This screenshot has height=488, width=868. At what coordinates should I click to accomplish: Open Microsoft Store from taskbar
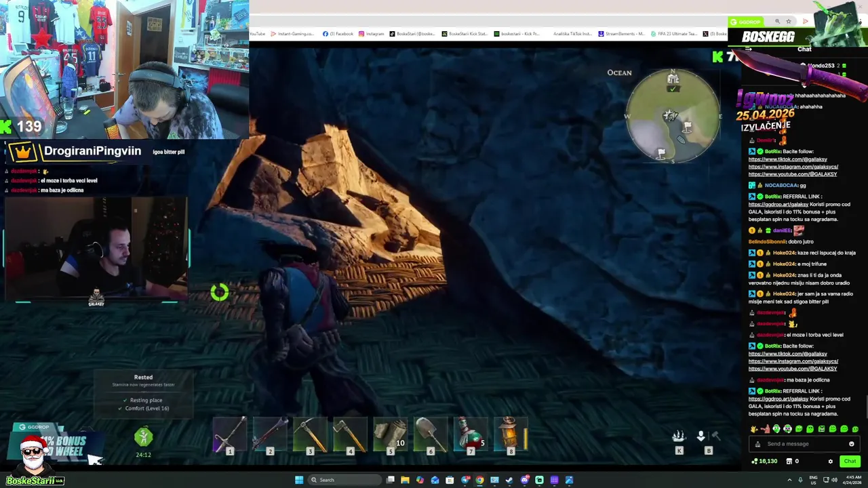point(450,480)
